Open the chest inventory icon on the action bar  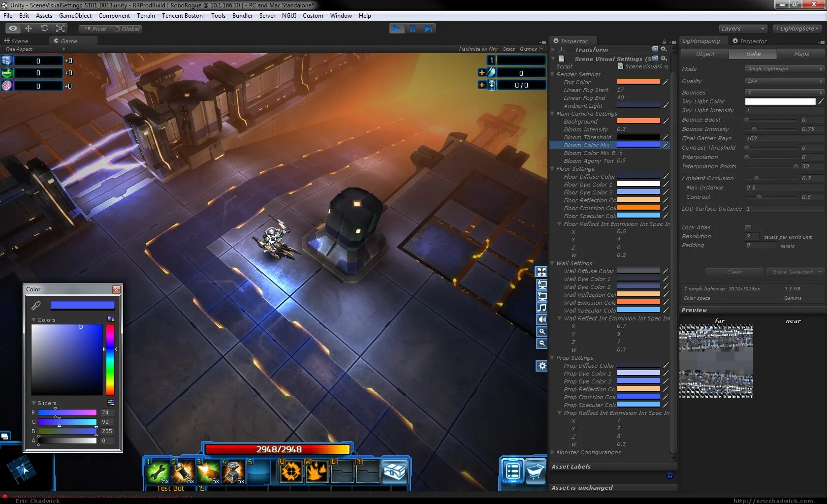tap(395, 472)
